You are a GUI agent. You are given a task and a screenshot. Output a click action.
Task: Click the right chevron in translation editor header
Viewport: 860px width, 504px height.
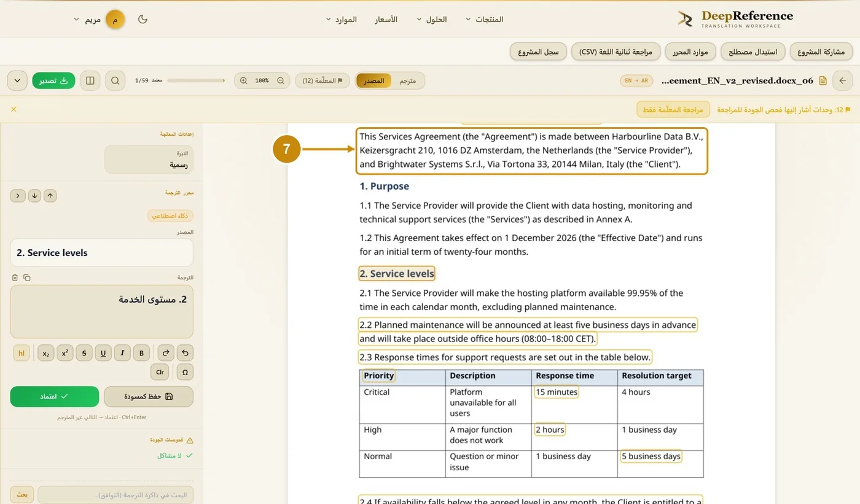tap(17, 196)
